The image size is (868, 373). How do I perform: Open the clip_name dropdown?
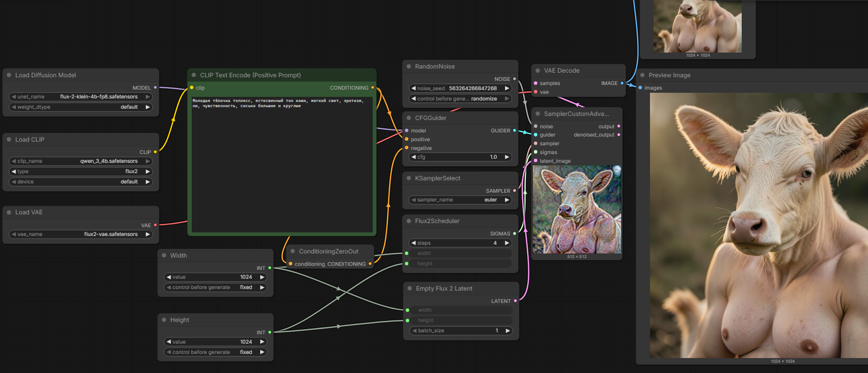pos(81,161)
